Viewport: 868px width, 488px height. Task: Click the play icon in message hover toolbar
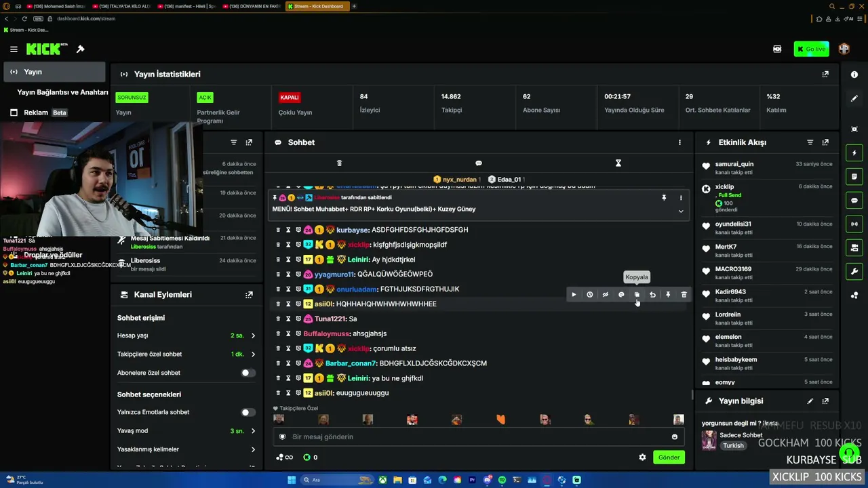[574, 295]
